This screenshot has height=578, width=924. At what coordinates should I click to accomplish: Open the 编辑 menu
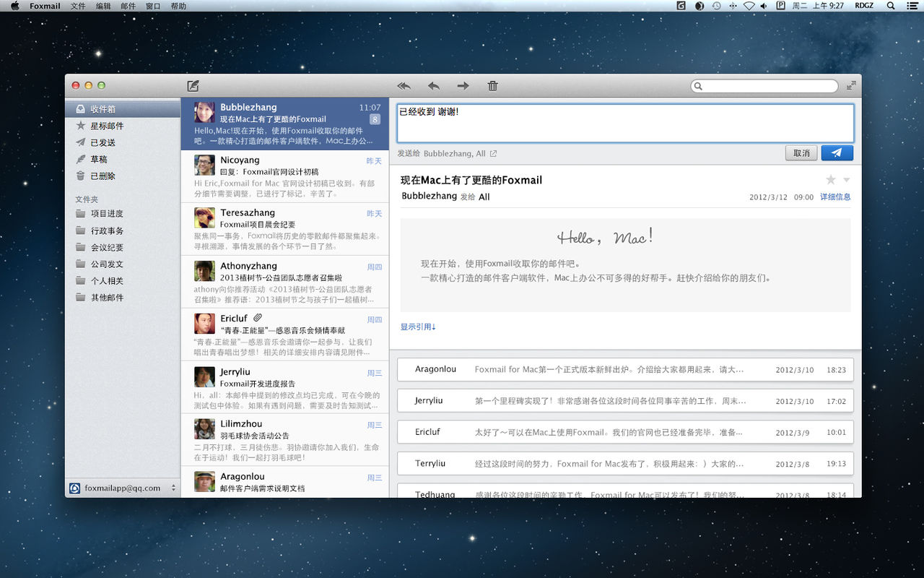coord(103,6)
